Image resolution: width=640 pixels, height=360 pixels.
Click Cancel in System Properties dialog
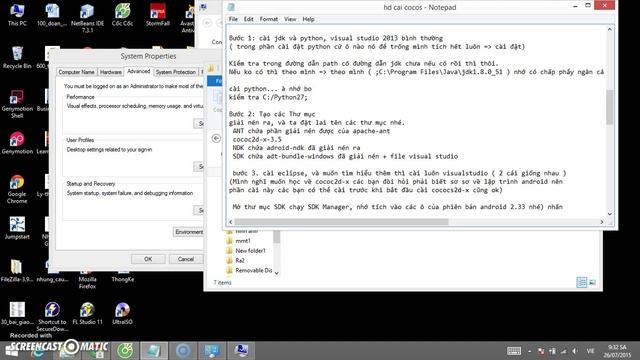click(x=186, y=259)
